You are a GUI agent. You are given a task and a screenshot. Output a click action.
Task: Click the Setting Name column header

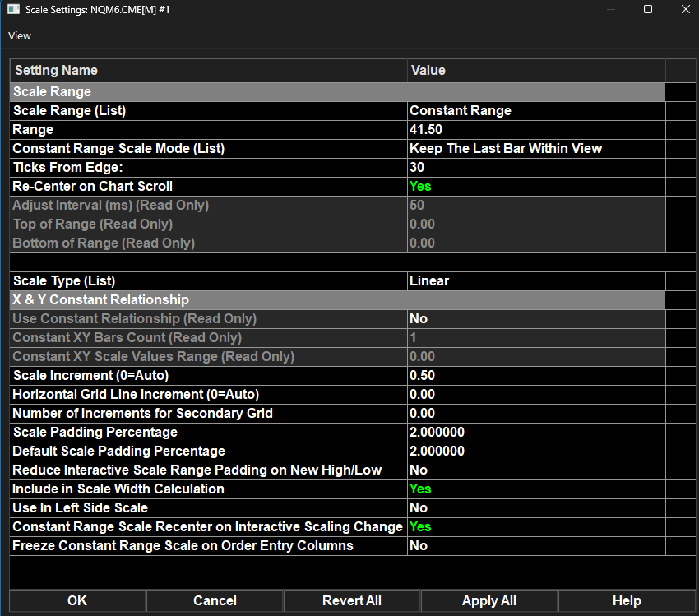(x=209, y=71)
